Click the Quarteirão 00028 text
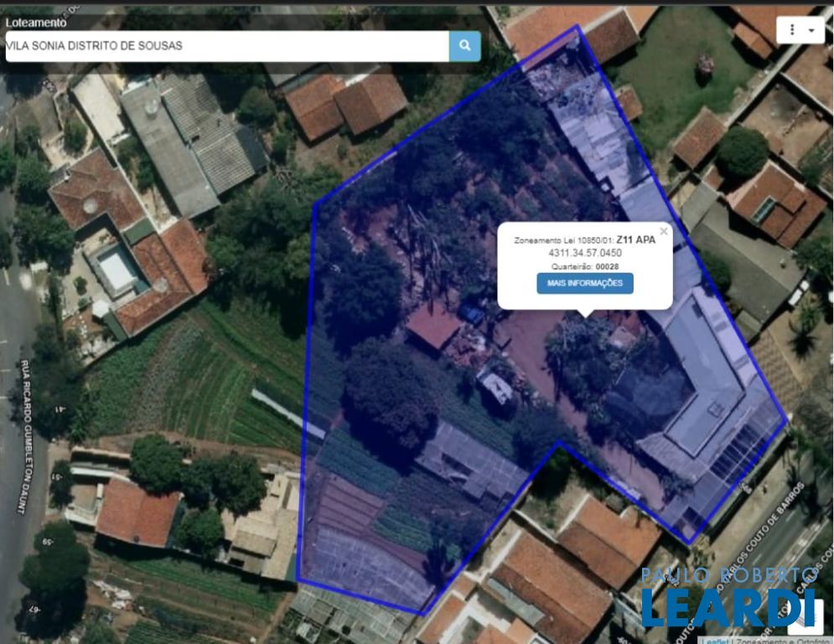834x644 pixels. (585, 266)
